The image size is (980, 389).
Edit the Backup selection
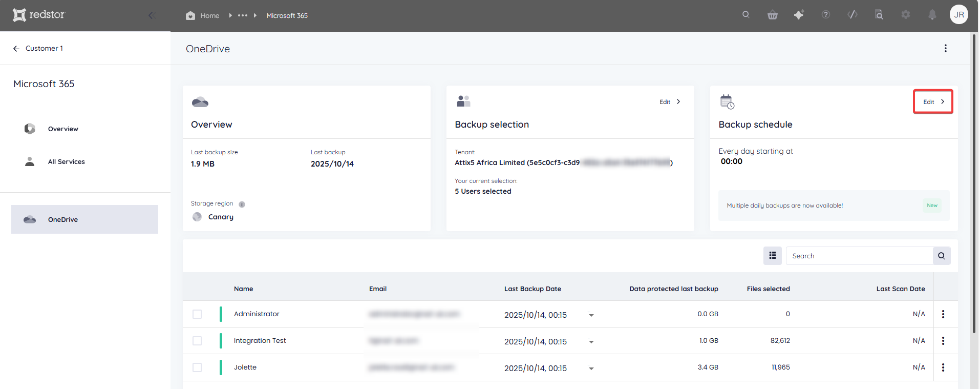(x=670, y=101)
